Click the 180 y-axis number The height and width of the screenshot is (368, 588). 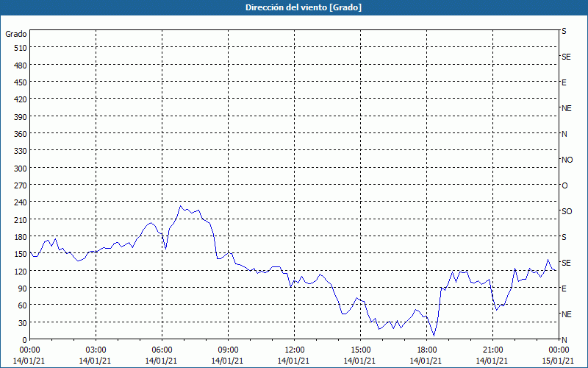coord(21,237)
